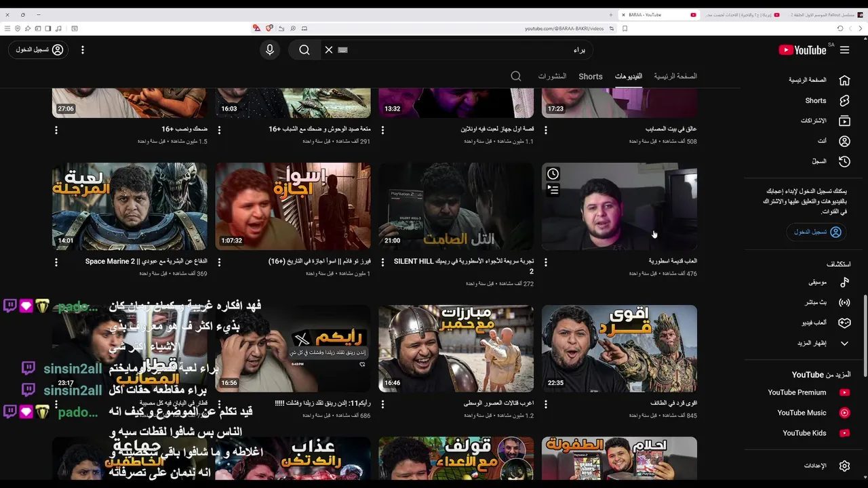
Task: Open options menu for قصة اول جهاز video
Action: pos(382,129)
